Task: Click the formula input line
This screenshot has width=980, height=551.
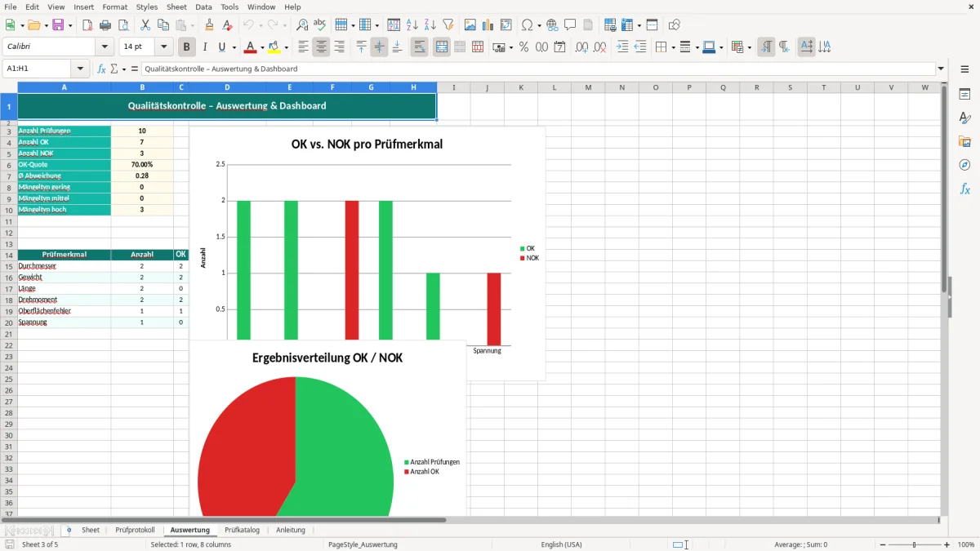Action: 538,69
